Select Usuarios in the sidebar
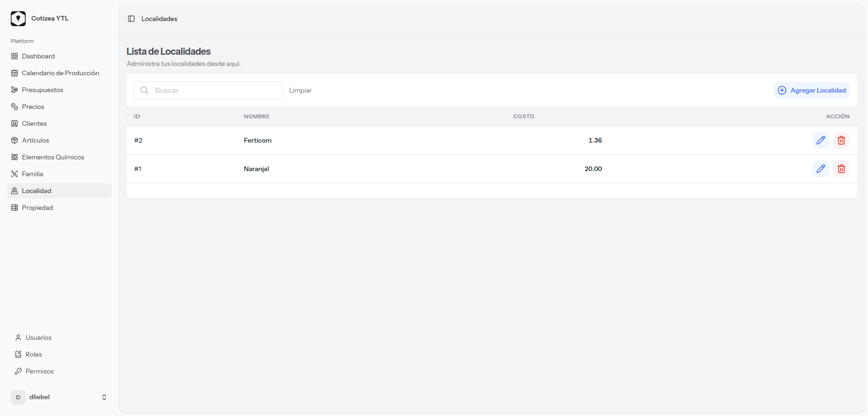Viewport: 868px width, 416px height. 38,337
